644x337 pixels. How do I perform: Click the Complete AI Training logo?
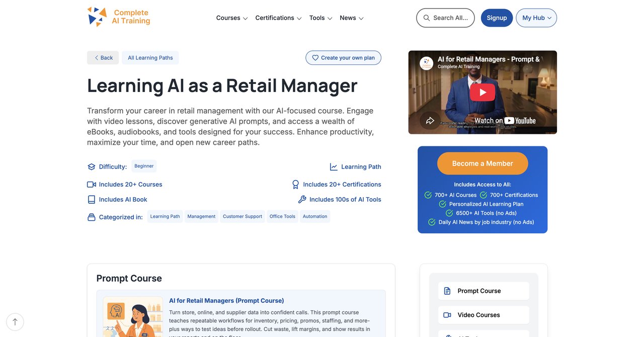(x=119, y=17)
